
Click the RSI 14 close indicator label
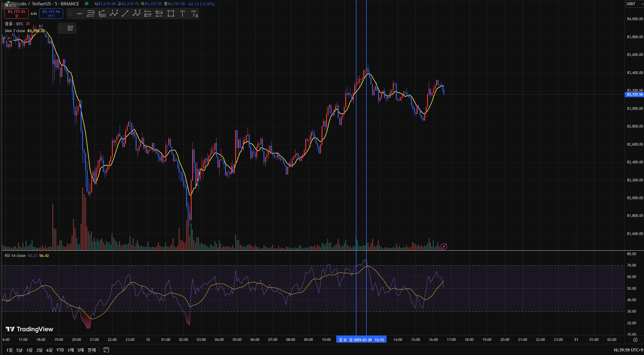(15, 256)
